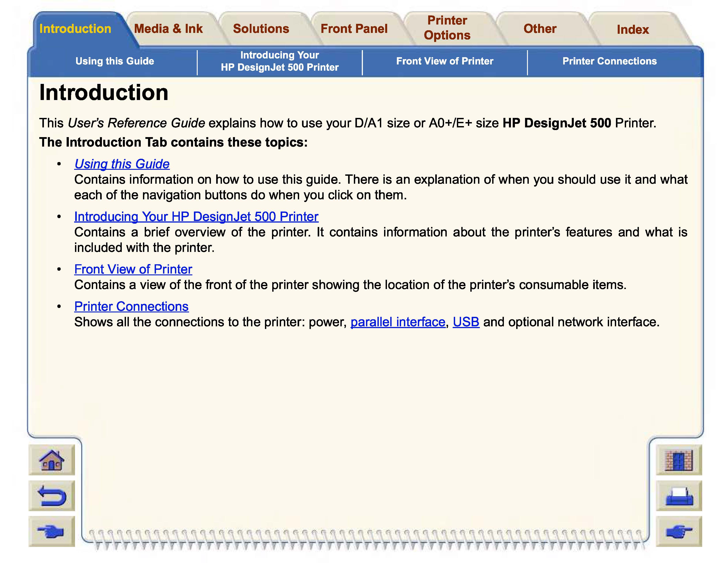Screen dimensions: 728x563
Task: Switch to the Solutions tab
Action: coord(261,29)
